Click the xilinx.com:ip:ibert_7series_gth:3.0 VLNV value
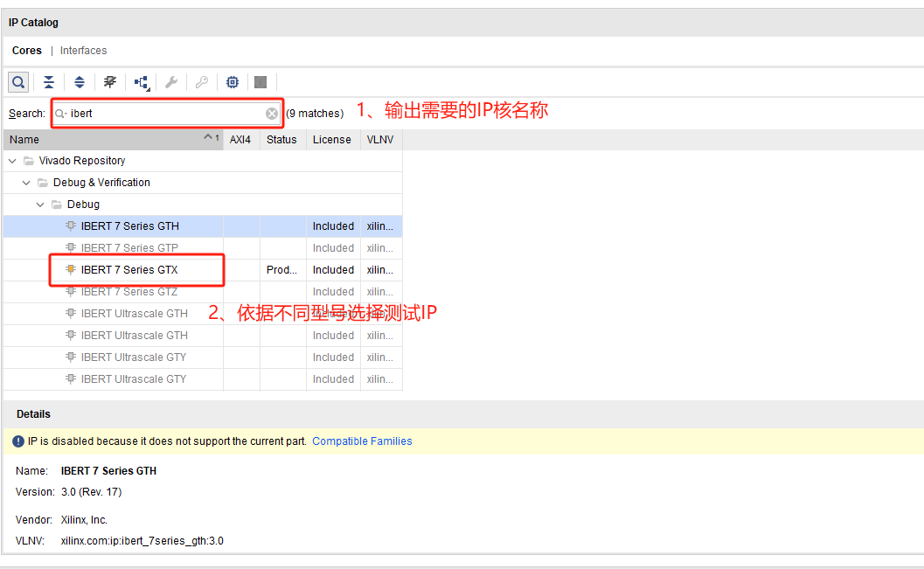 142,541
